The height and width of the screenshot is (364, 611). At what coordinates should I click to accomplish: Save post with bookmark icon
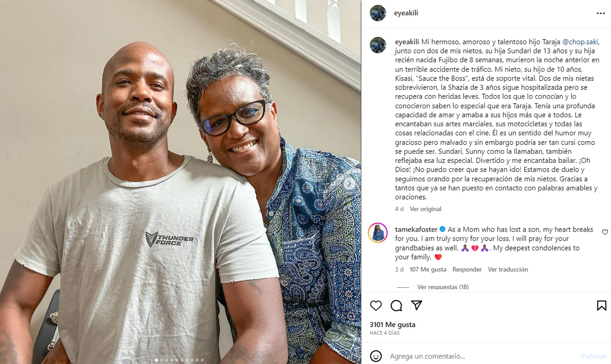602,306
